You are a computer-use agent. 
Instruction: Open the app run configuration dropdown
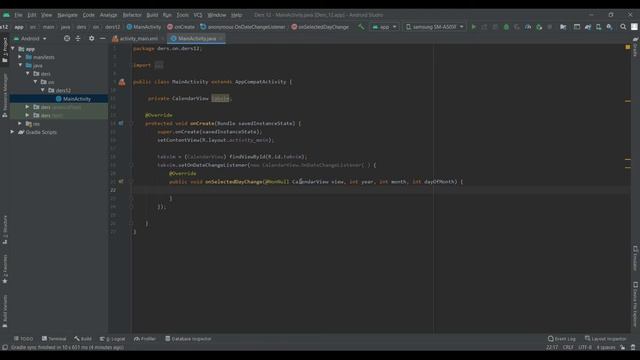384,27
